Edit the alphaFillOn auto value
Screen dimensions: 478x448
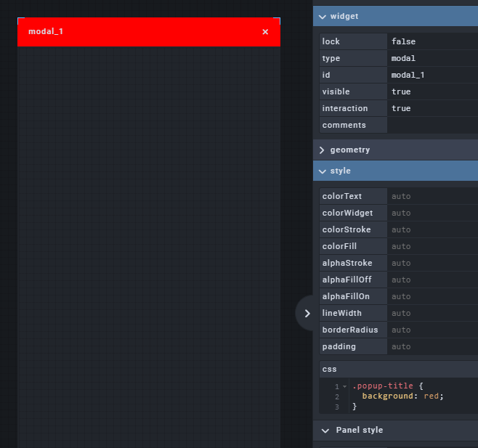point(432,296)
